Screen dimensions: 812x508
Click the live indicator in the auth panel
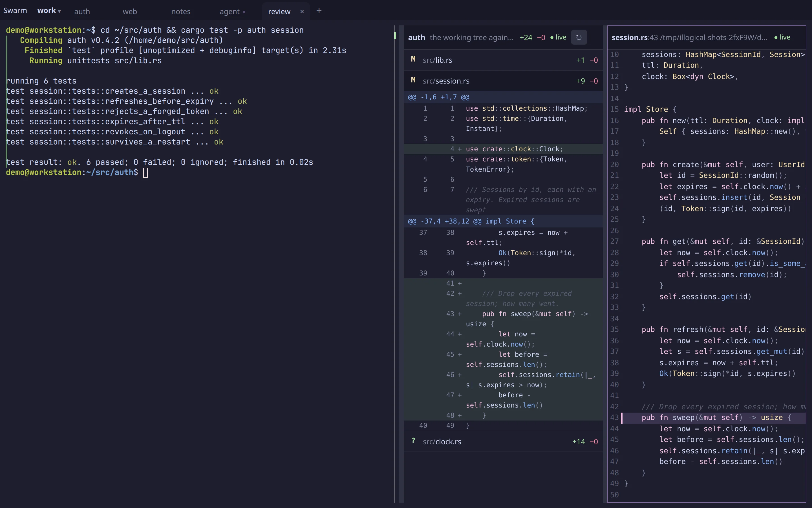point(558,37)
